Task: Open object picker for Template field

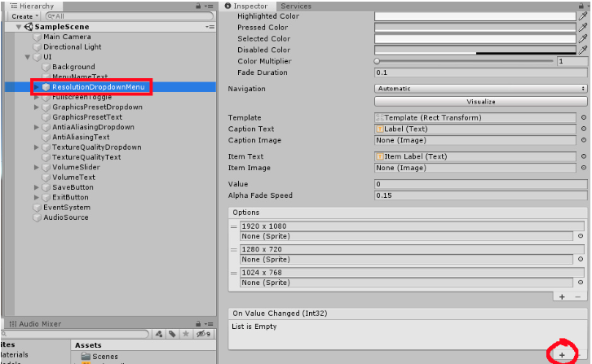Action: [583, 118]
